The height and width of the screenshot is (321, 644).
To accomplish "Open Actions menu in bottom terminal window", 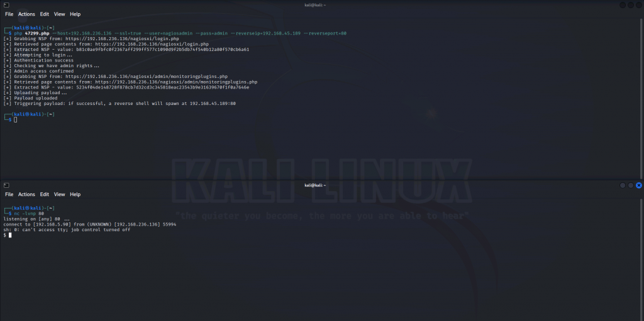I will click(26, 194).
